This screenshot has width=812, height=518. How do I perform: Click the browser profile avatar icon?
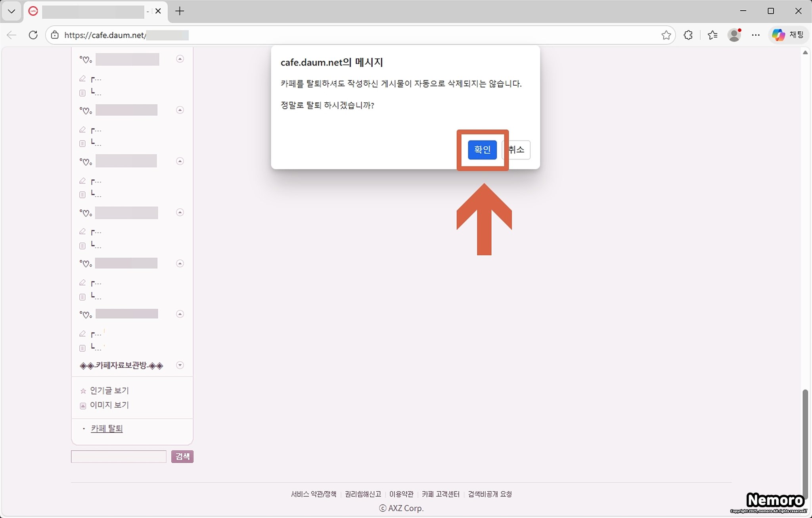[734, 35]
